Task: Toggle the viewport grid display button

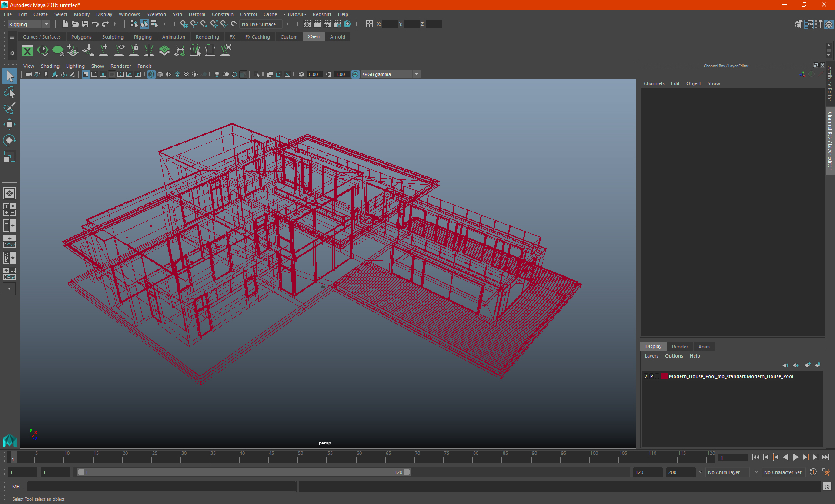Action: click(x=86, y=74)
